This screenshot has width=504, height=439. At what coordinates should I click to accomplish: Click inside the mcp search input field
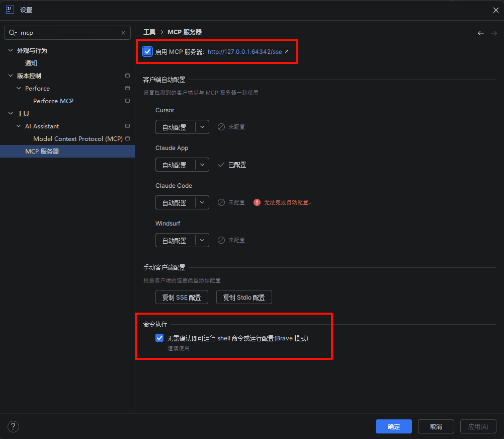pos(65,32)
